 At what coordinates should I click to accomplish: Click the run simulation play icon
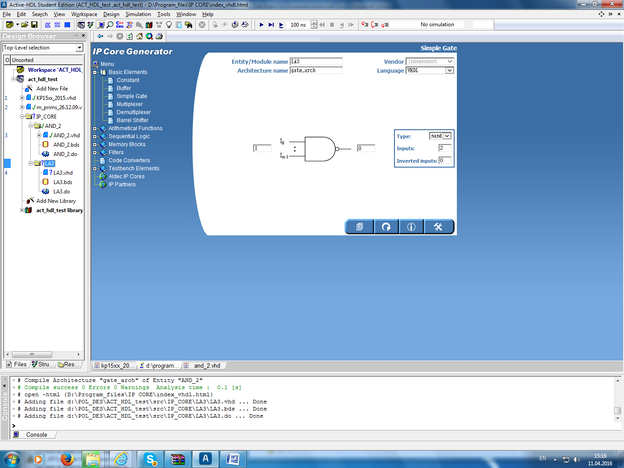coord(261,23)
